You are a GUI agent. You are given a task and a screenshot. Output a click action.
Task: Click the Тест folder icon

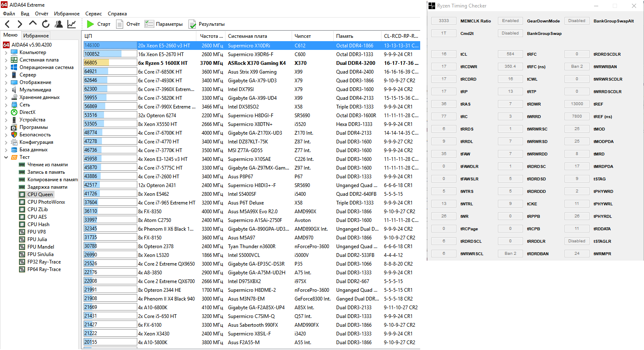pos(14,157)
